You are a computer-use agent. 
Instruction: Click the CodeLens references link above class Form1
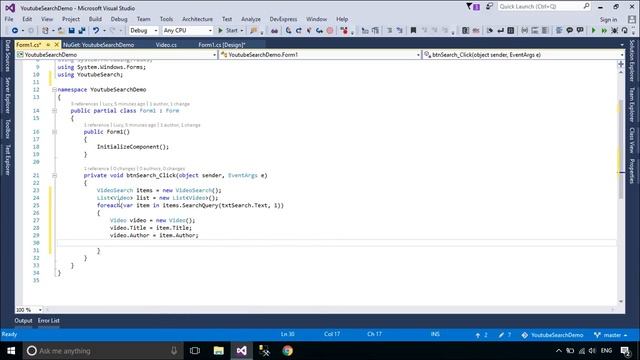point(84,104)
